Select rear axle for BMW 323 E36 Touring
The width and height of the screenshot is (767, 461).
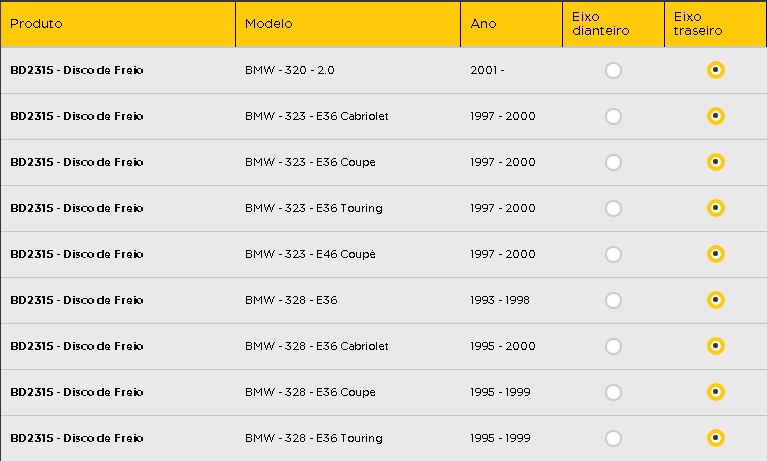coord(716,208)
